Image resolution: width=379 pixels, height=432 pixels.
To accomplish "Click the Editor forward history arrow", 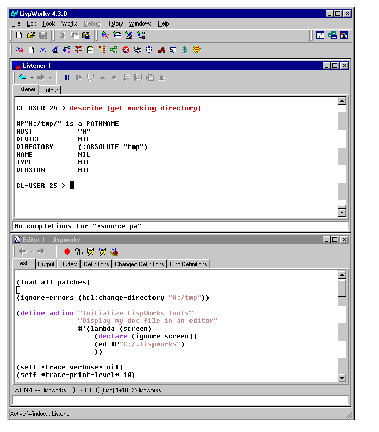I will click(41, 252).
